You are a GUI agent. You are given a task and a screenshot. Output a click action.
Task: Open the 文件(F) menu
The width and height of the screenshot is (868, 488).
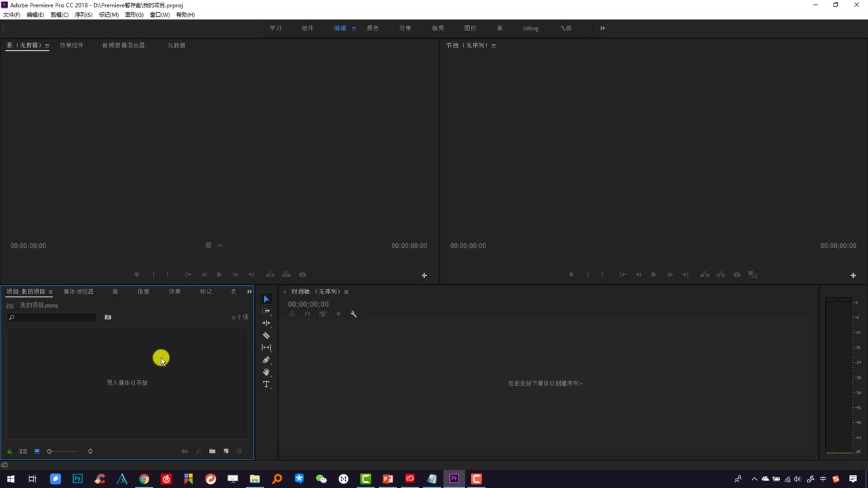[x=12, y=15]
